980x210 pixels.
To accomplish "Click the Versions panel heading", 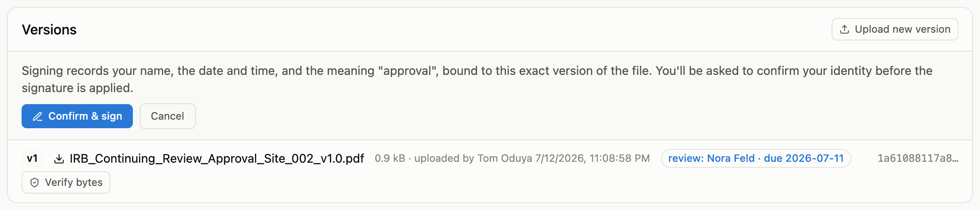I will (x=49, y=30).
